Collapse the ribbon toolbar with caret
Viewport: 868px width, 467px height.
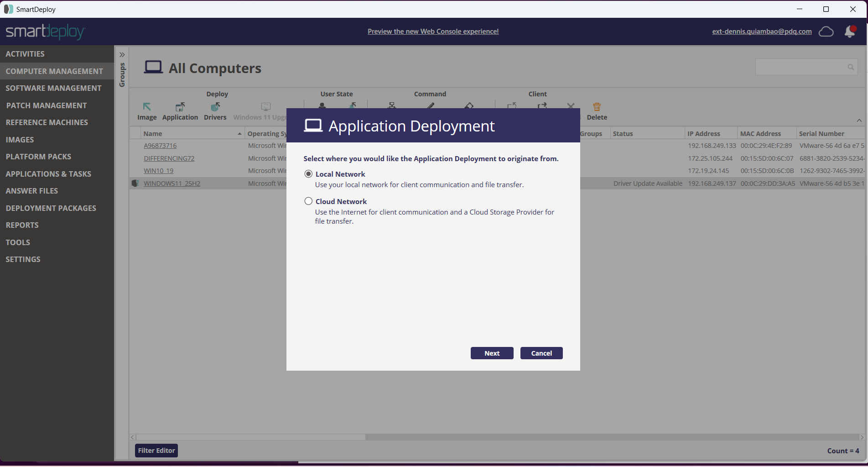coord(859,121)
